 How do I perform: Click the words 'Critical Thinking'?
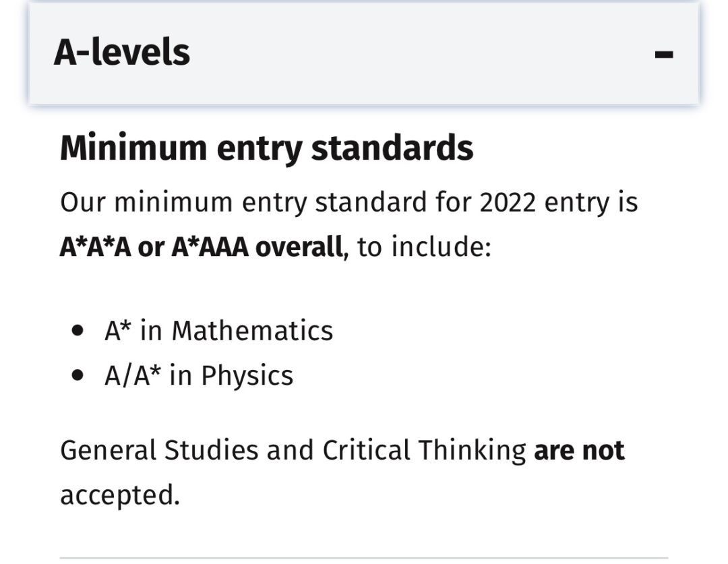(424, 451)
